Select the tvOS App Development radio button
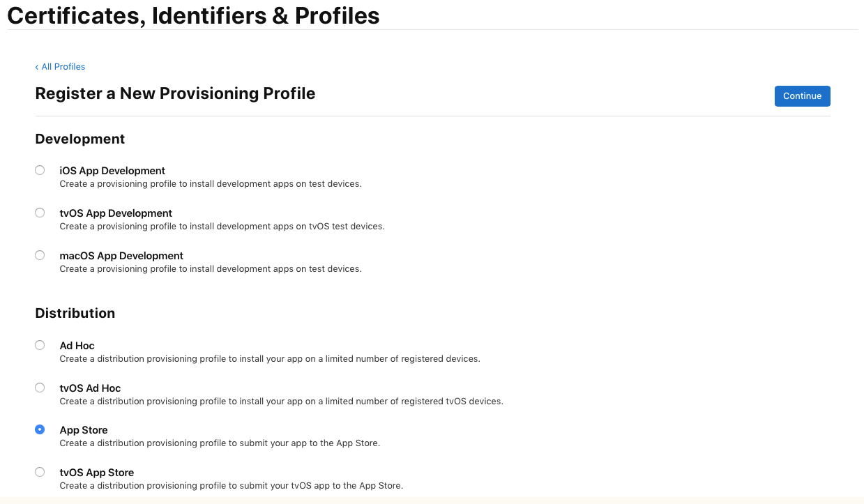The width and height of the screenshot is (864, 504). 40,213
